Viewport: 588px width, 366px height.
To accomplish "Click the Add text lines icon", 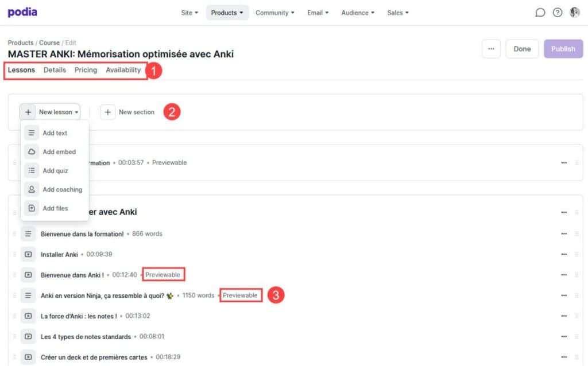I will (x=32, y=133).
